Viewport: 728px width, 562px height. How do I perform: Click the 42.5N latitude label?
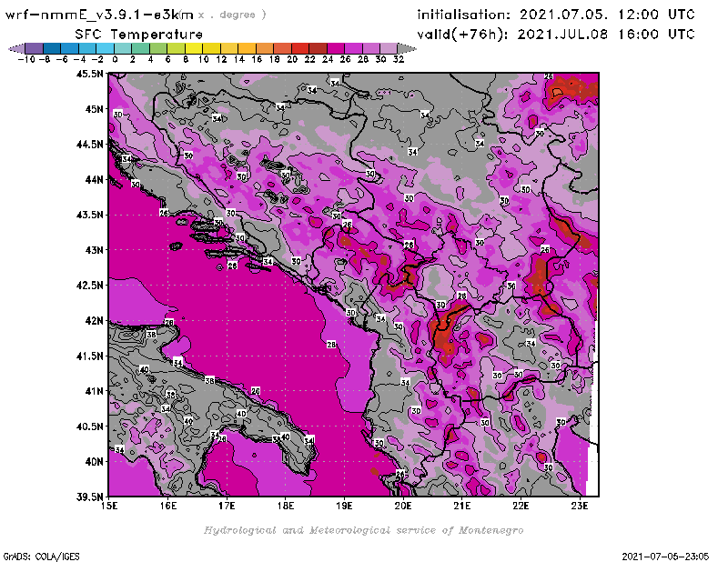tap(89, 286)
